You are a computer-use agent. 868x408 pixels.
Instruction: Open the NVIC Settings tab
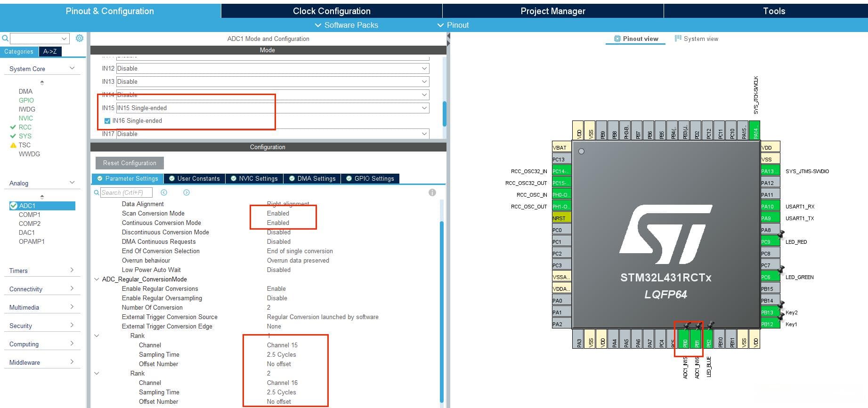pos(254,178)
